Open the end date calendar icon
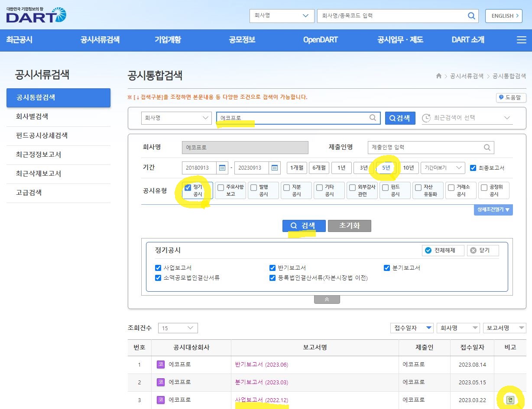This screenshot has height=409, width=532. [275, 168]
